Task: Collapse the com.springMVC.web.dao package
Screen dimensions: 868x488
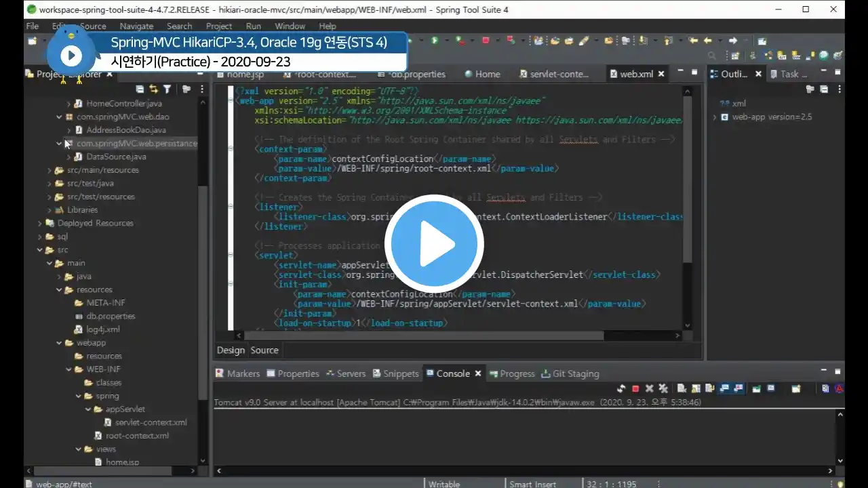Action: 59,117
